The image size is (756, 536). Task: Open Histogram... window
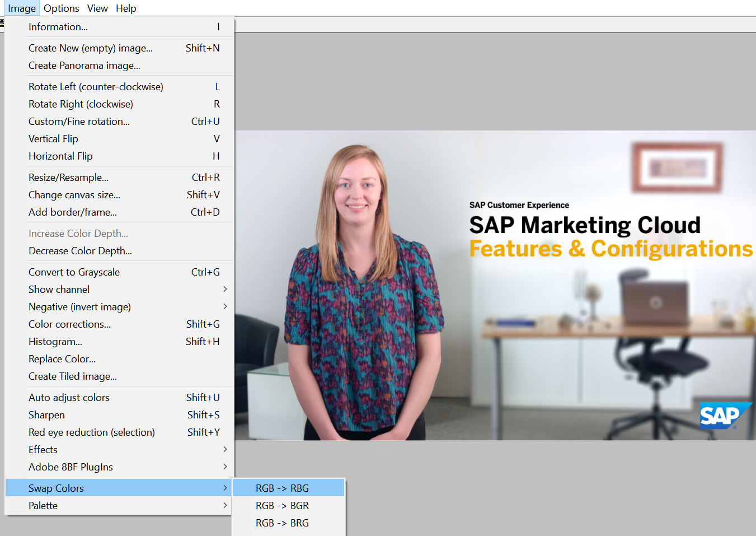(x=119, y=342)
